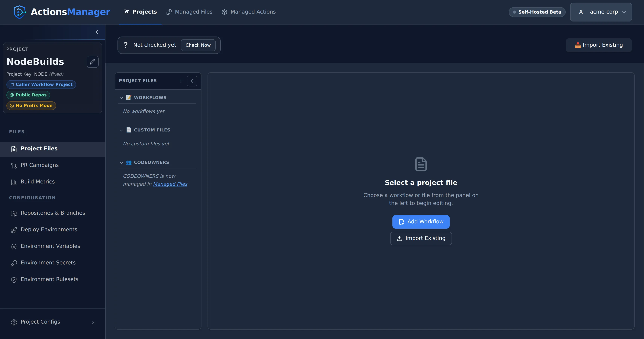Click the Deploy Environments rocket icon
This screenshot has height=339, width=644.
point(14,230)
